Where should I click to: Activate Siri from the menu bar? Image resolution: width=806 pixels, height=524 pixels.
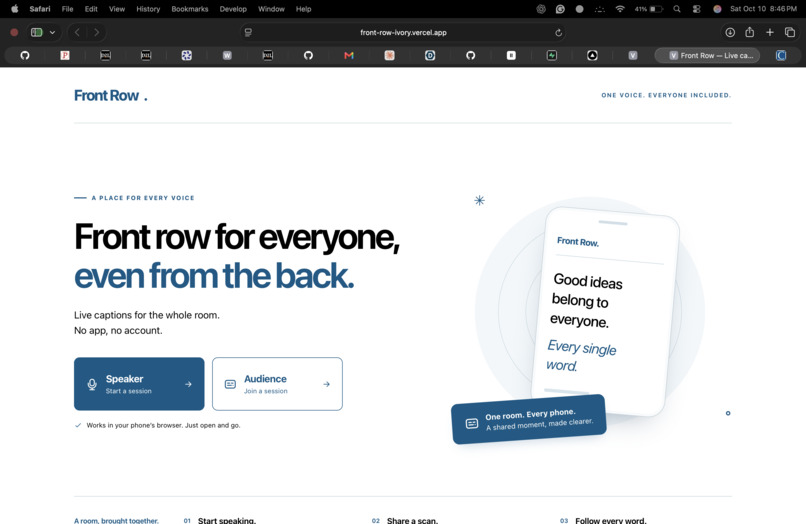(x=717, y=9)
